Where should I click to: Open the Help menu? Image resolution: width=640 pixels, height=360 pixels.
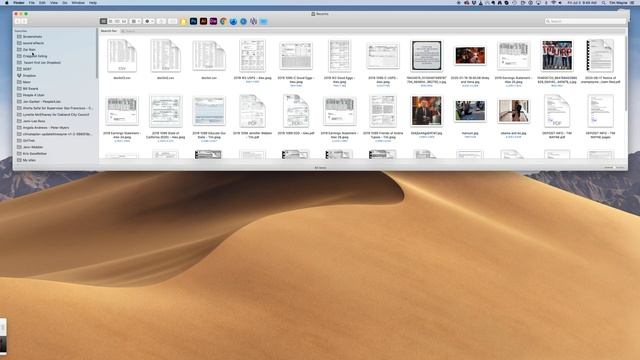pos(93,2)
